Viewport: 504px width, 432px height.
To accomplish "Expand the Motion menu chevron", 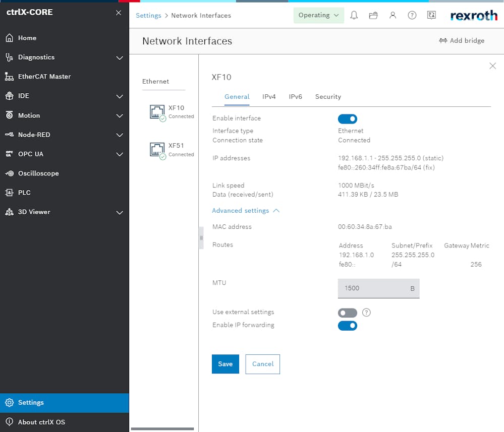I will pos(120,115).
